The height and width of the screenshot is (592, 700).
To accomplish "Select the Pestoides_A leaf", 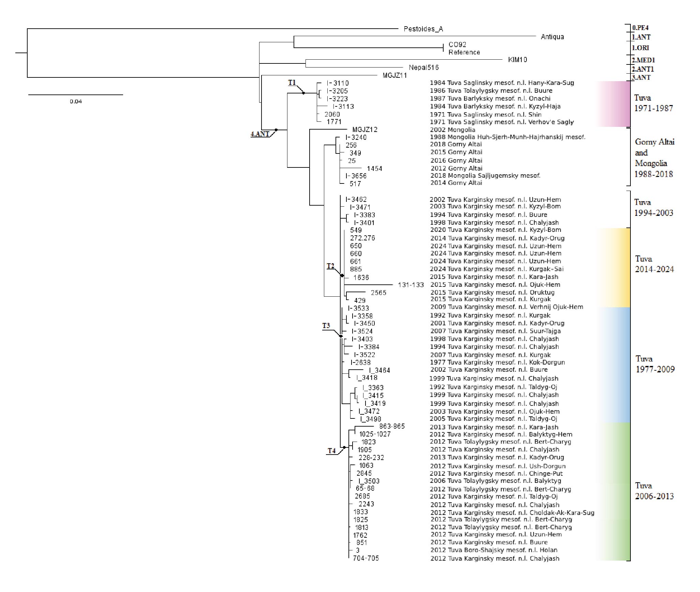I will point(423,29).
